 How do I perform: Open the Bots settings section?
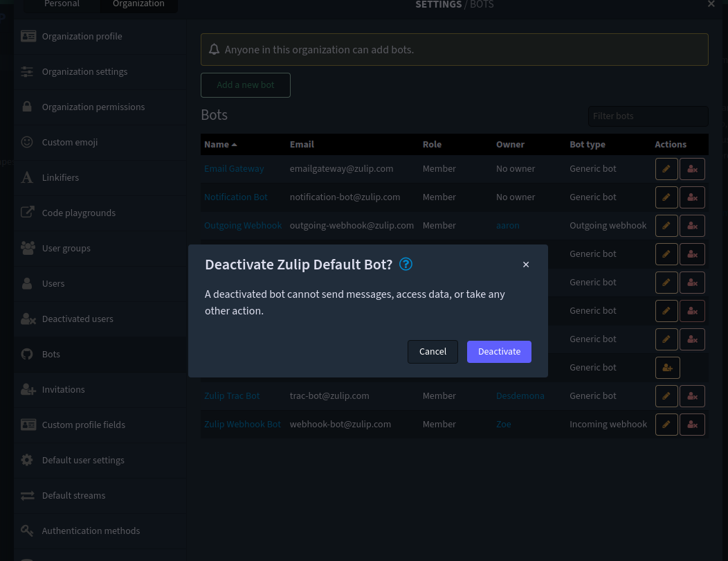(52, 354)
